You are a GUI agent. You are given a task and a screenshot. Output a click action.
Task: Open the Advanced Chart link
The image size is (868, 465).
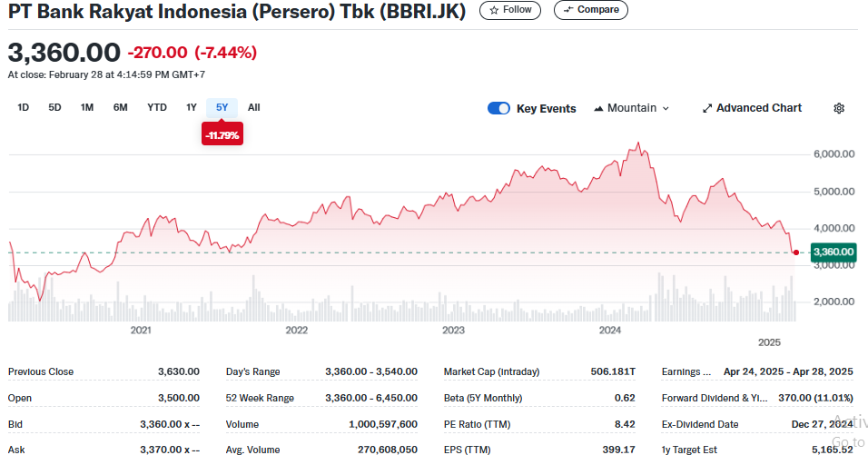coord(752,108)
